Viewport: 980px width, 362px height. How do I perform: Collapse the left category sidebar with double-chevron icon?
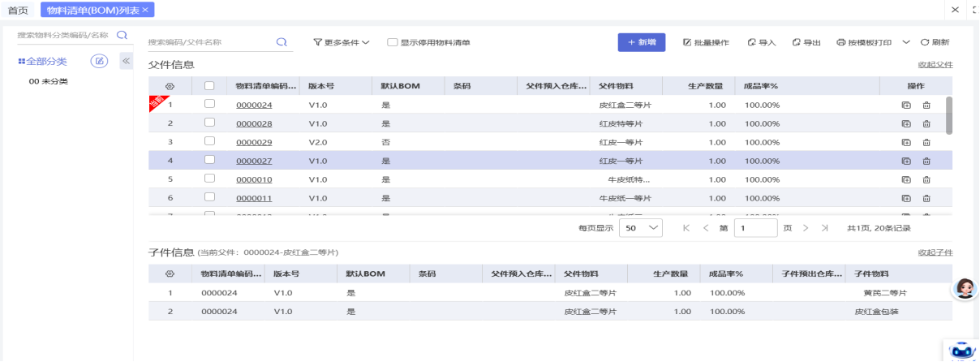pyautogui.click(x=127, y=61)
